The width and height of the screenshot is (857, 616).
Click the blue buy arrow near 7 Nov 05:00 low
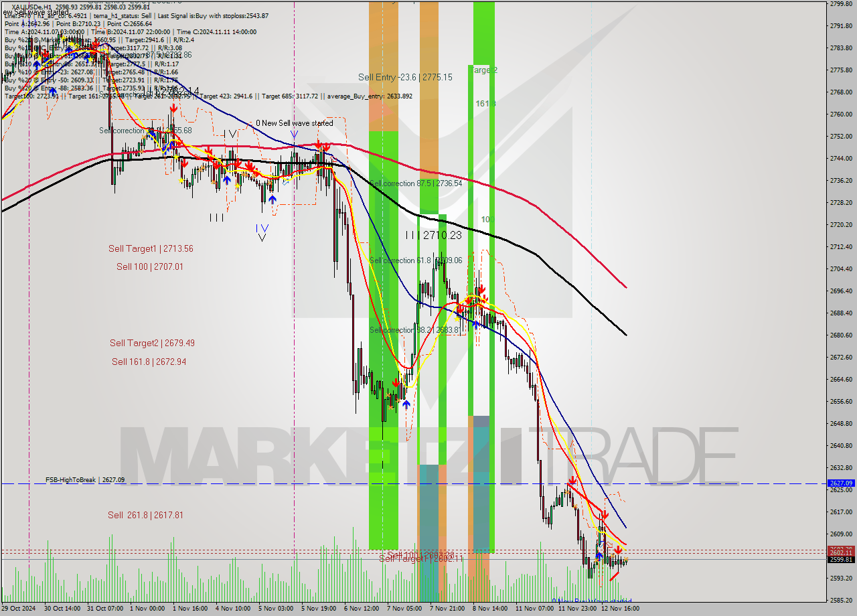(406, 404)
